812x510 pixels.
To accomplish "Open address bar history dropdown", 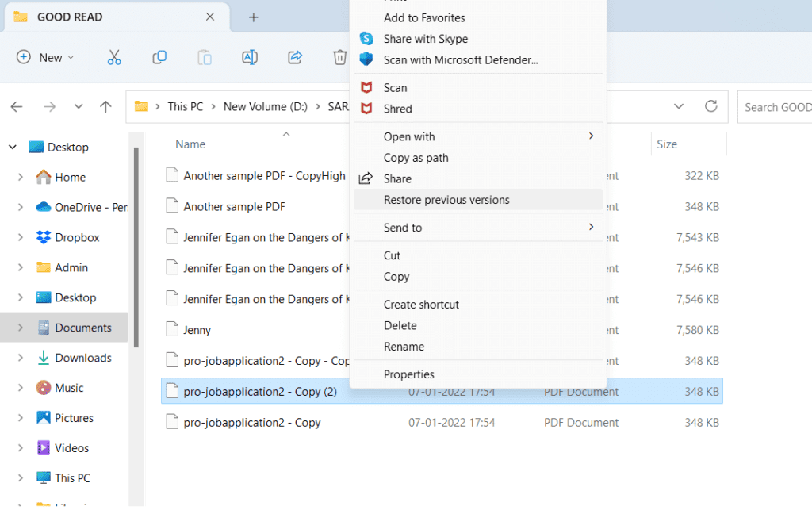I will tap(679, 106).
